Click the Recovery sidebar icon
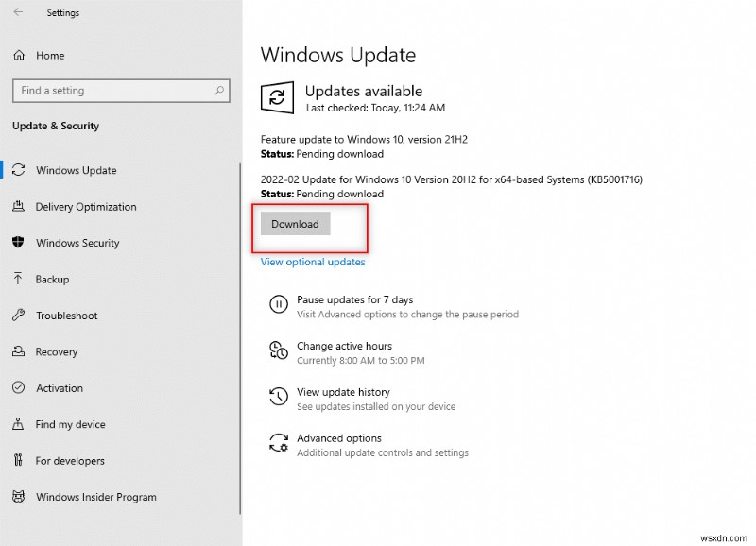The height and width of the screenshot is (546, 756). [20, 351]
